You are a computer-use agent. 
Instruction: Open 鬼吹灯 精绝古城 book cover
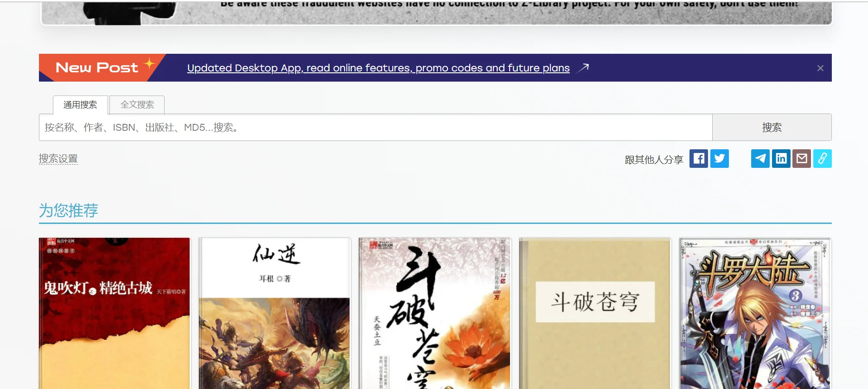pyautogui.click(x=115, y=313)
